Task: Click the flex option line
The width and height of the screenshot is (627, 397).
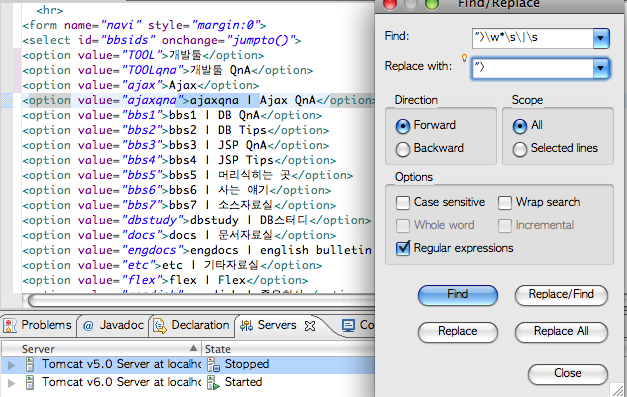Action: click(x=165, y=280)
